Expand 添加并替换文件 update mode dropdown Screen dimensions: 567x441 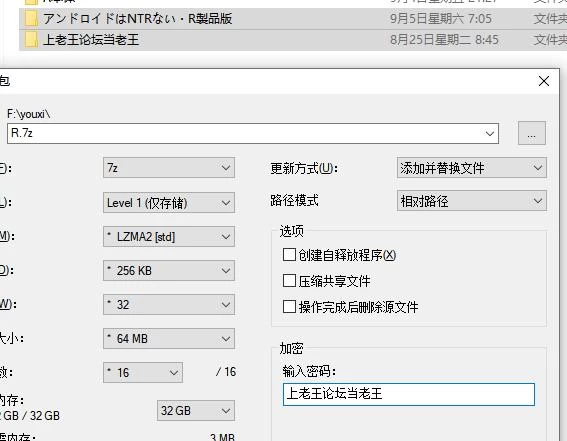pyautogui.click(x=472, y=168)
